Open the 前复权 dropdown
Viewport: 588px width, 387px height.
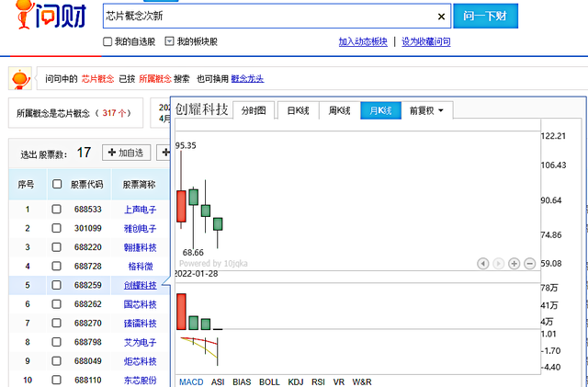coord(426,110)
